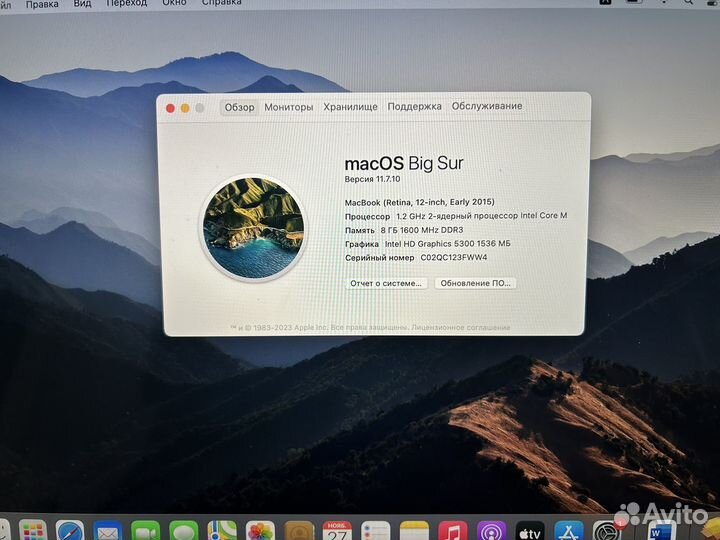Open Reminders from the Dock

[376, 532]
